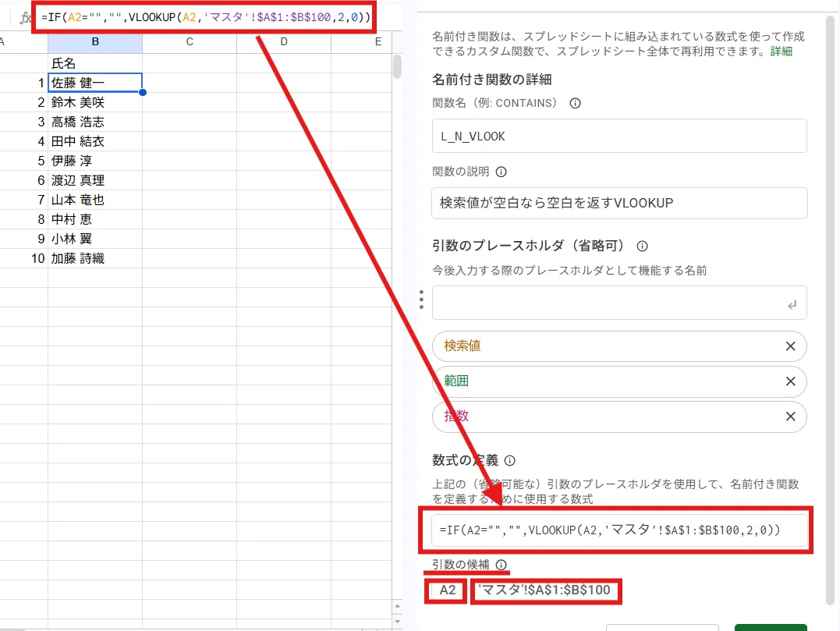Select cell containing 伊藤 淳
The height and width of the screenshot is (631, 840).
click(x=95, y=161)
